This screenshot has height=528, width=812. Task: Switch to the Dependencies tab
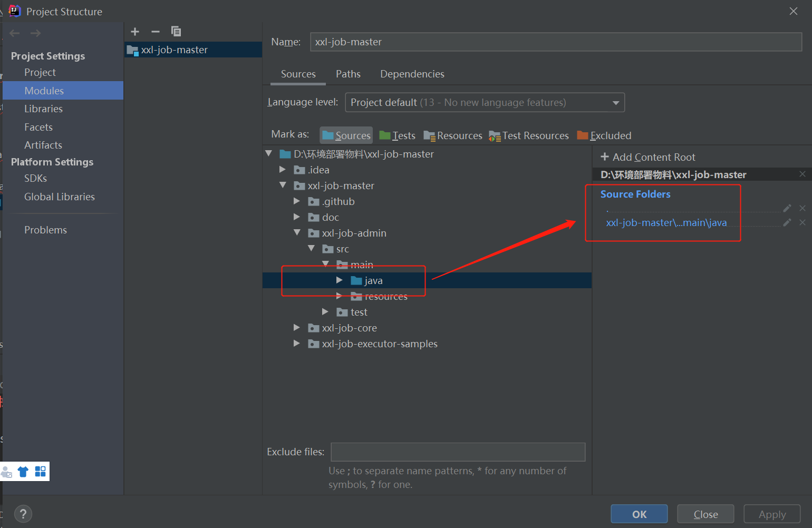point(412,74)
